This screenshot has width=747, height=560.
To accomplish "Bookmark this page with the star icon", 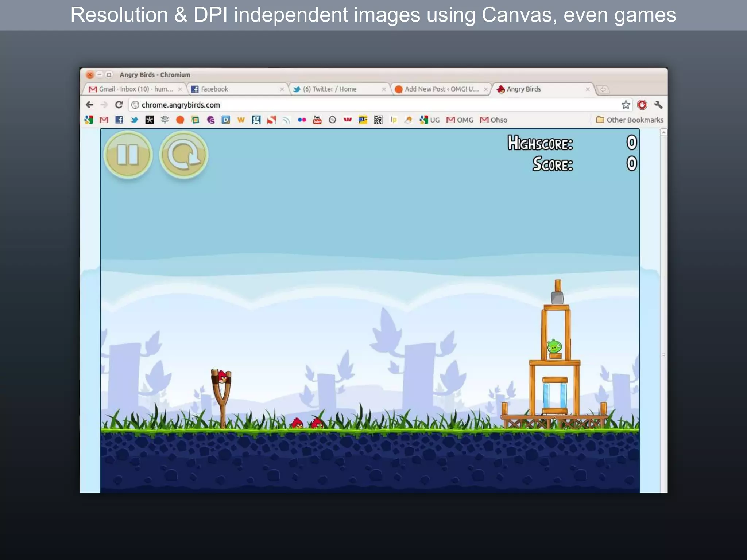I will 626,105.
